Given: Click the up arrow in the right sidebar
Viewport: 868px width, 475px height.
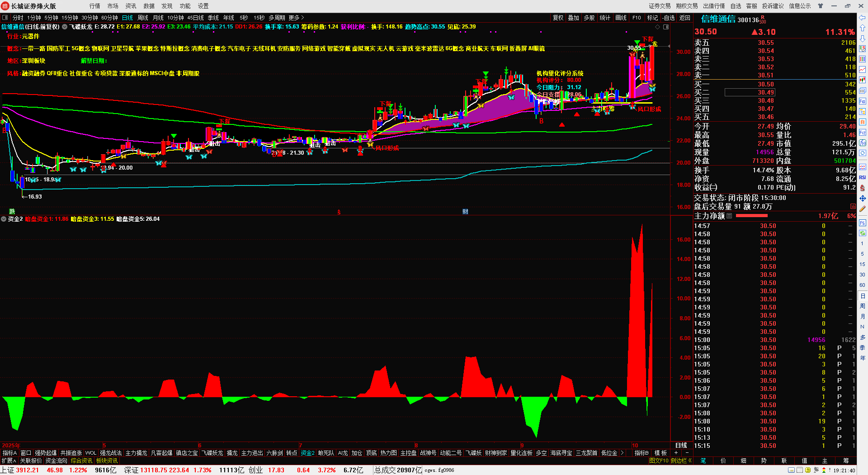Looking at the screenshot, I should pos(863,28).
